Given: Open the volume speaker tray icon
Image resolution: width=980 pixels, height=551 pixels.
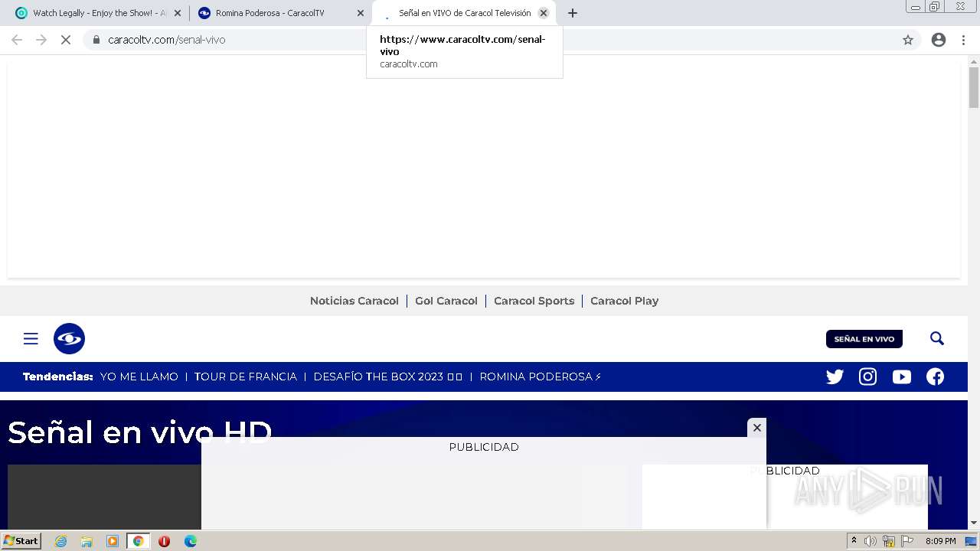Looking at the screenshot, I should (x=871, y=541).
